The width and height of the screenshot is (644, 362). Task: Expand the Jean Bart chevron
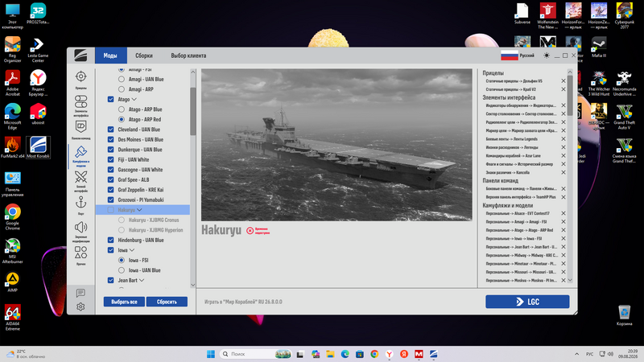point(142,280)
